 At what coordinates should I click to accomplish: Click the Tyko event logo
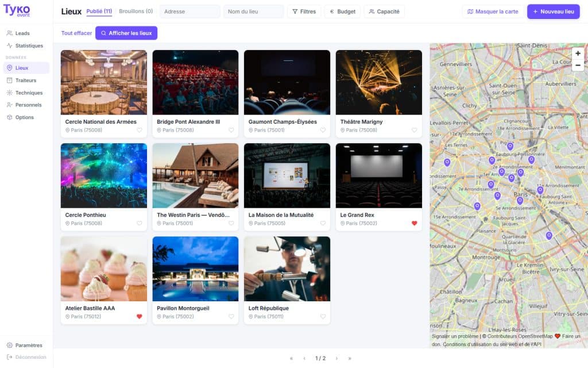coord(17,10)
